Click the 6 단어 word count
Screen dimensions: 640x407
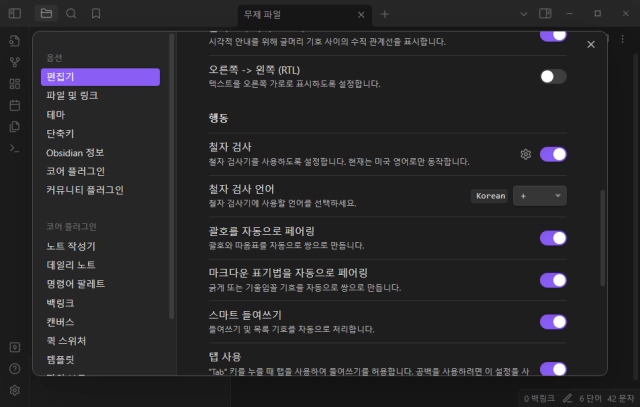point(590,398)
